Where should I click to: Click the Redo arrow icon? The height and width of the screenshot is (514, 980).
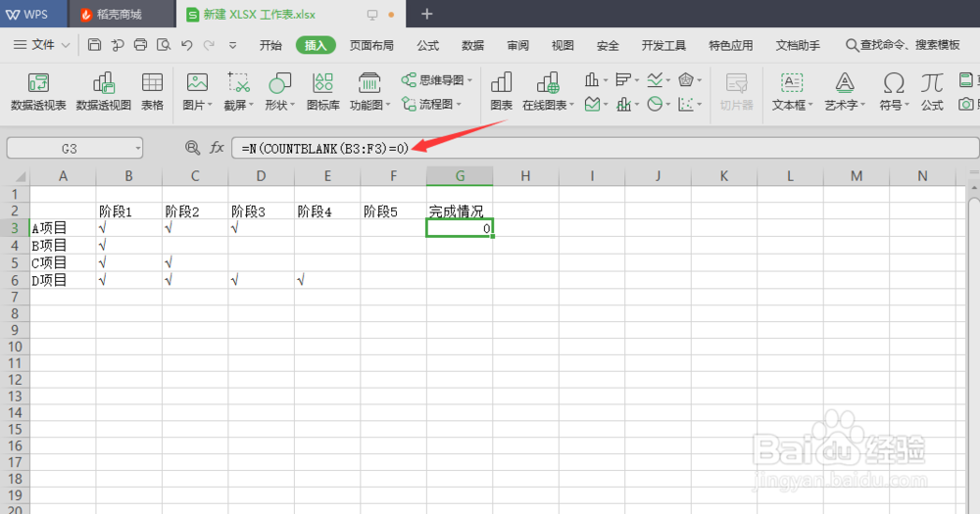(210, 45)
